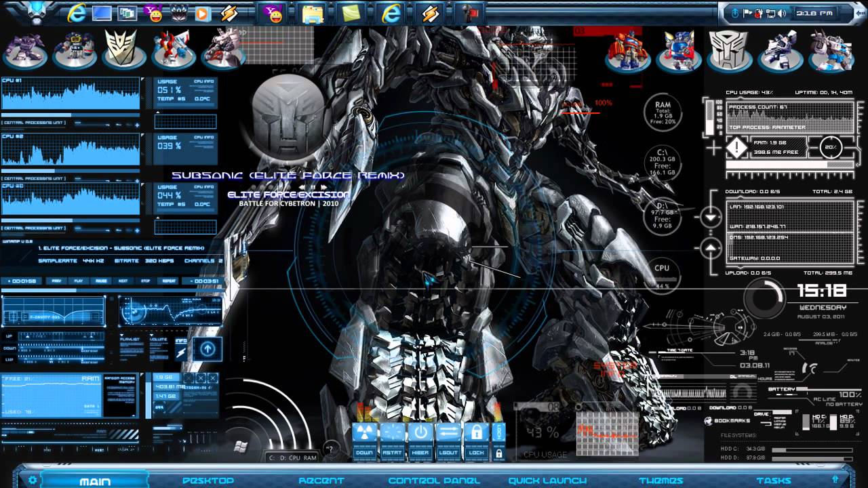Click the LOCK padlock button

[476, 441]
